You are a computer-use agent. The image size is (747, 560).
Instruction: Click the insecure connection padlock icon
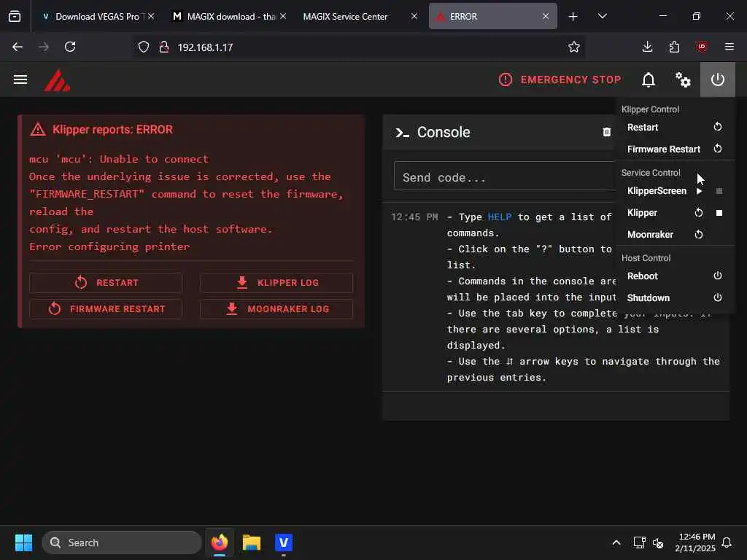(164, 47)
